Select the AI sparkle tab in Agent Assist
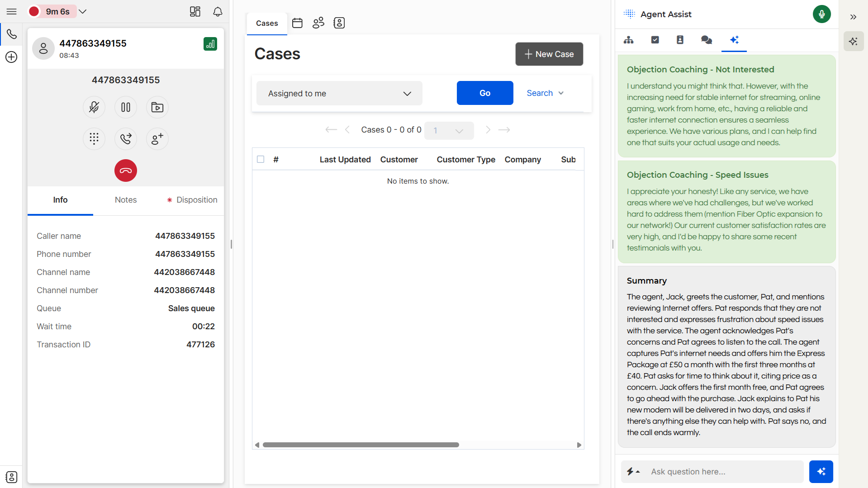The width and height of the screenshot is (868, 488). click(734, 40)
